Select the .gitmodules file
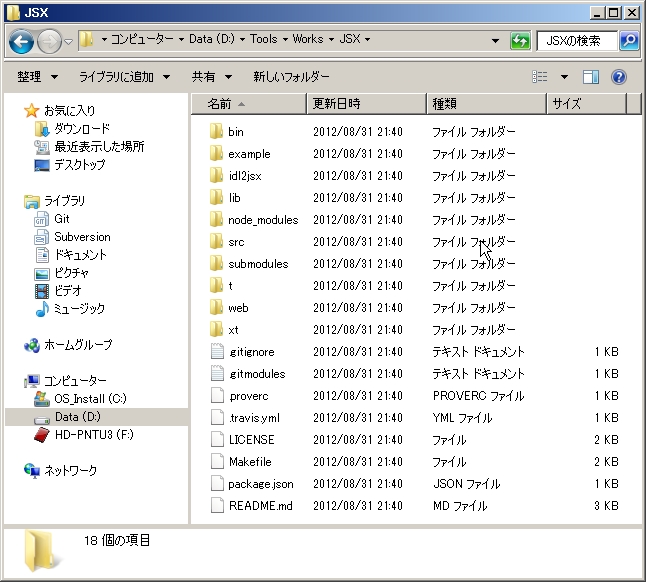 coord(257,374)
